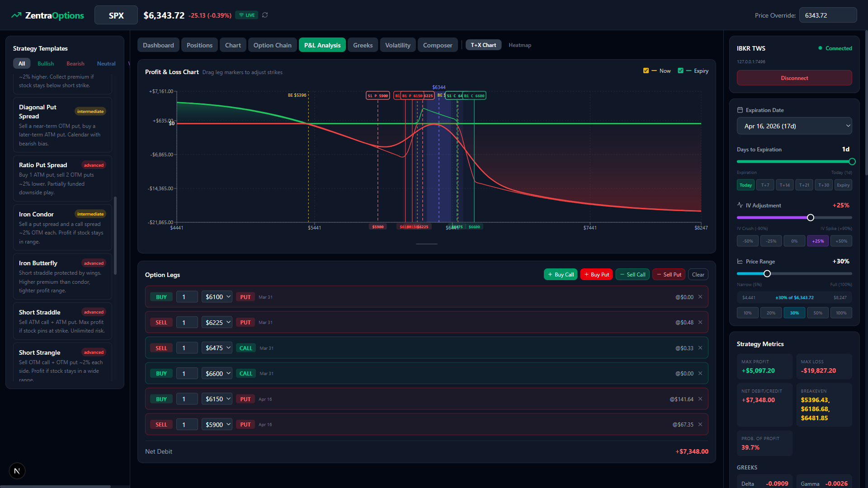This screenshot has height=488, width=868.
Task: Remove the SELL $6475 CALL leg
Action: pos(700,348)
